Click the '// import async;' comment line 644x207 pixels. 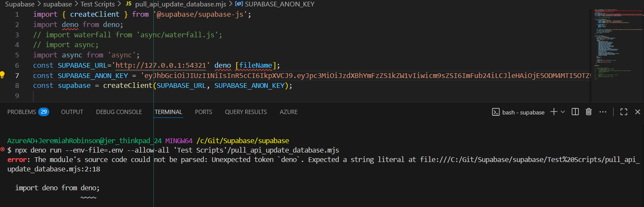click(66, 45)
